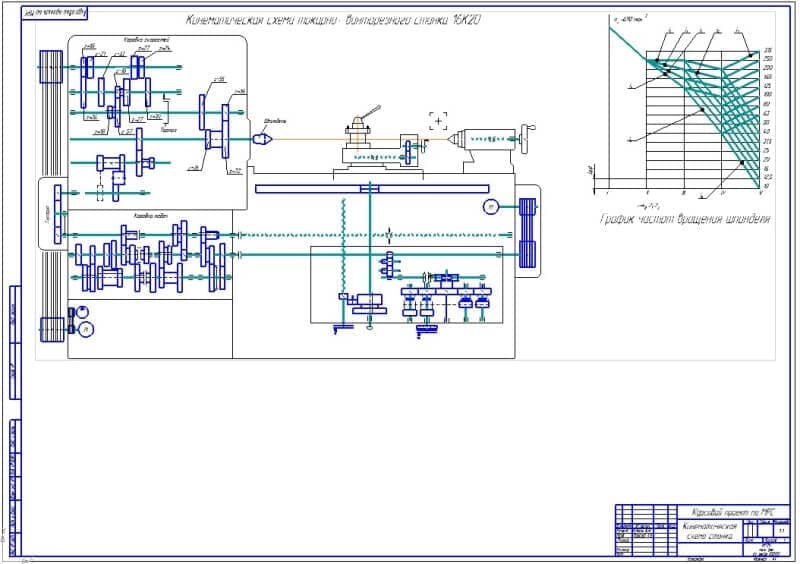Click the rotated designation stamp at top left
This screenshot has width=800, height=564.
click(55, 13)
